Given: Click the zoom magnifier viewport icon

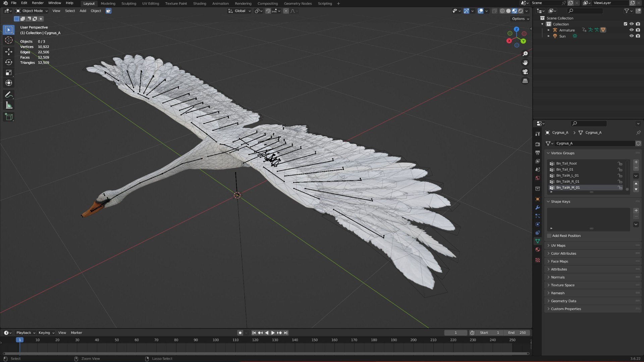Looking at the screenshot, I should tap(525, 54).
